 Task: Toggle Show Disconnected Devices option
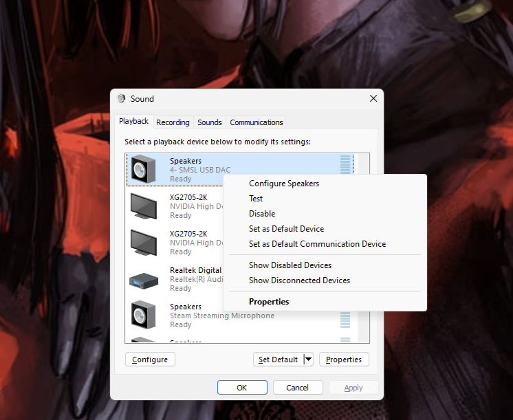pos(299,280)
